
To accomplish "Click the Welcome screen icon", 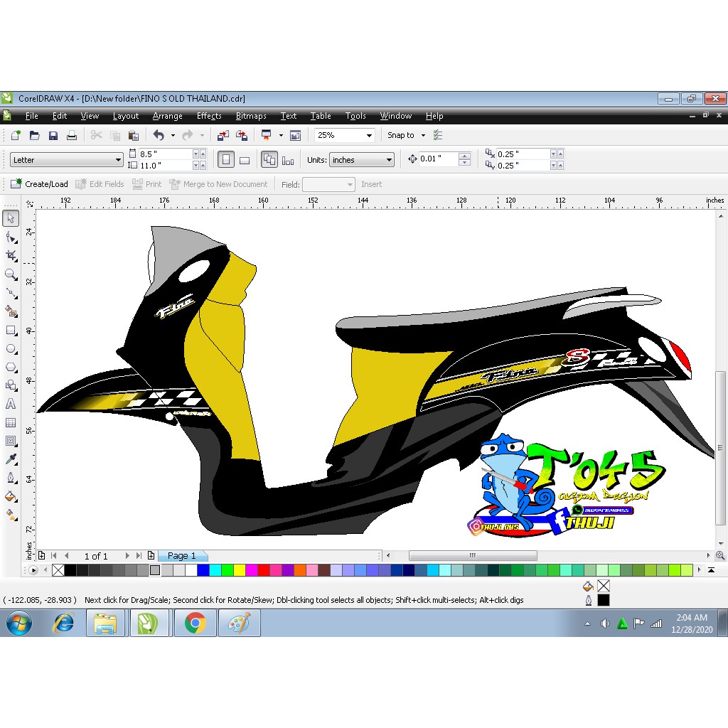I will point(295,135).
